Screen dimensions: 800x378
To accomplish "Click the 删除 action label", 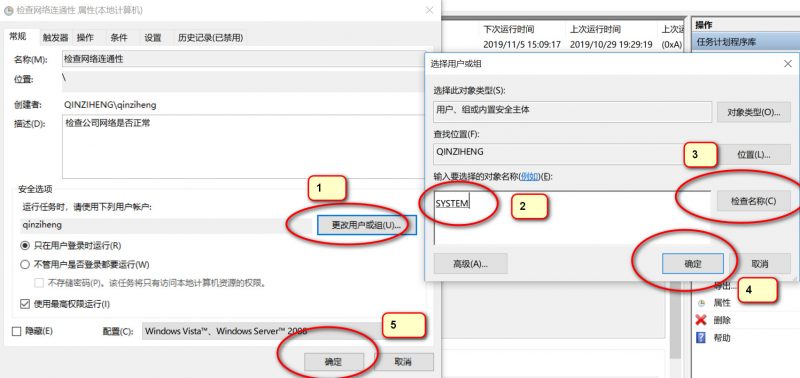I will click(x=722, y=320).
